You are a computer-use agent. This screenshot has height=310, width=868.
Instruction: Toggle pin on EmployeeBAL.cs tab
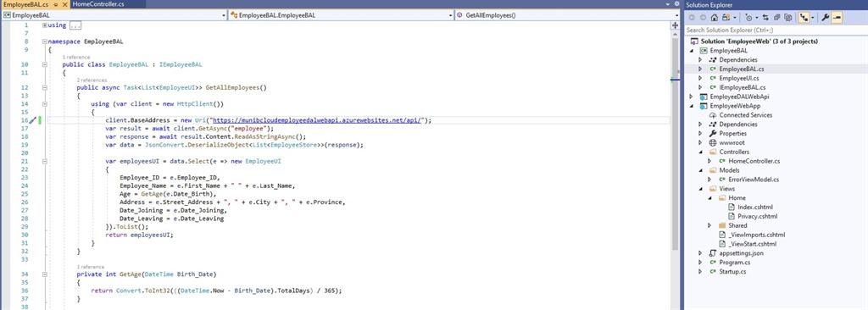[x=55, y=4]
